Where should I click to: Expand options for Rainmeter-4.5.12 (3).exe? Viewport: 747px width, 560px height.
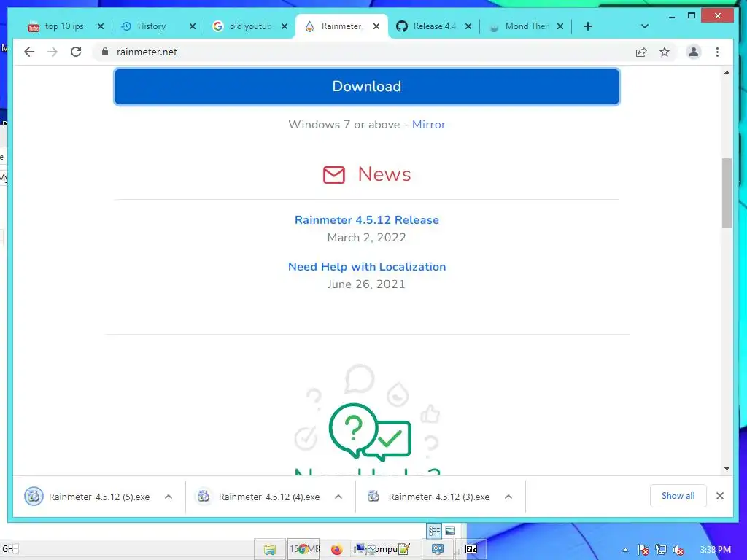508,497
